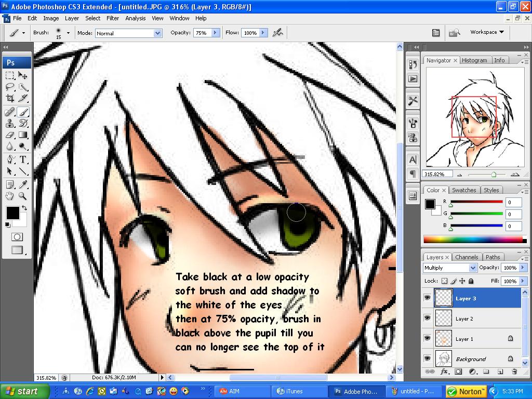Open the brush Mode dropdown
The image size is (532, 399).
157,33
